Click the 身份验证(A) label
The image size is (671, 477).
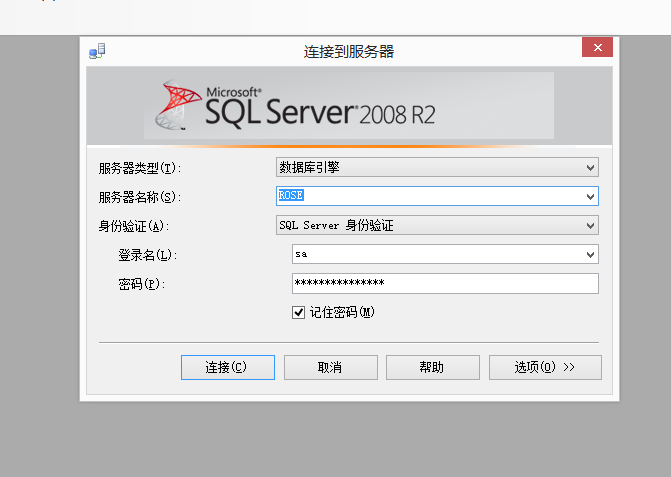click(134, 226)
